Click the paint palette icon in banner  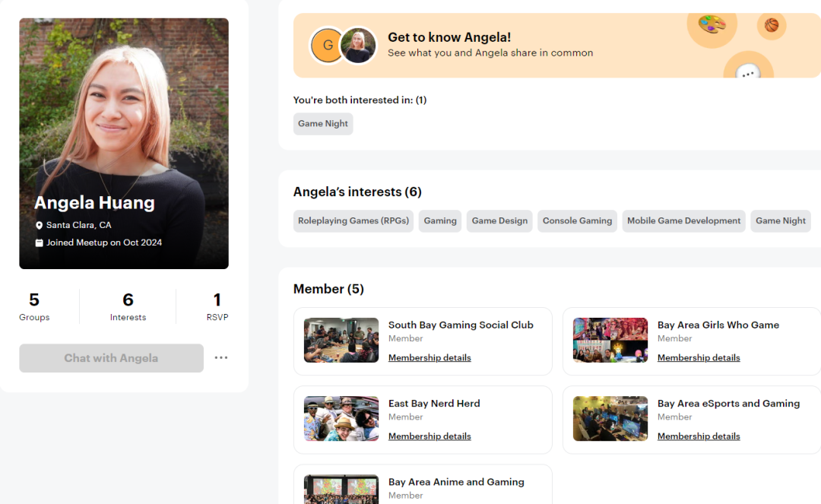(712, 24)
